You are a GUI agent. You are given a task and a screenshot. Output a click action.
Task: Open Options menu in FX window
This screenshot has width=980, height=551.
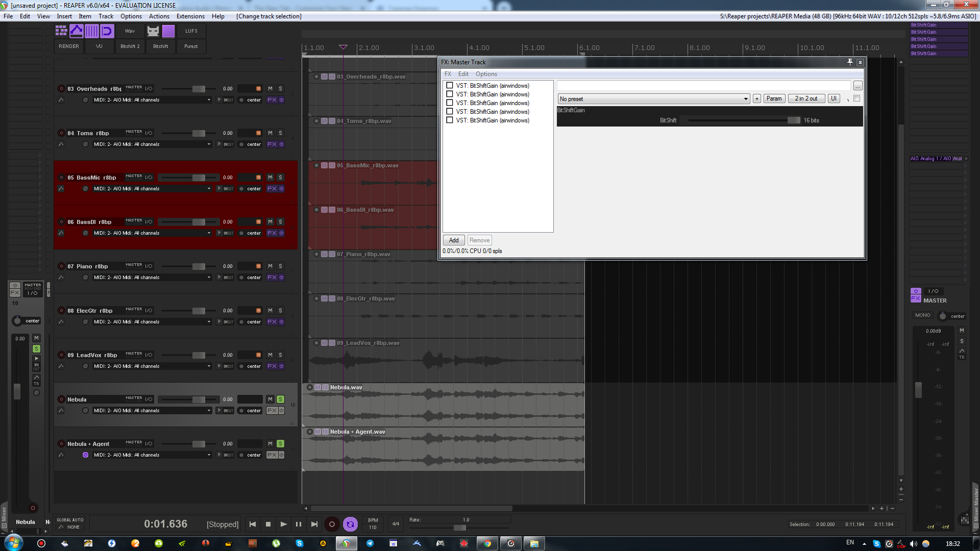click(486, 74)
